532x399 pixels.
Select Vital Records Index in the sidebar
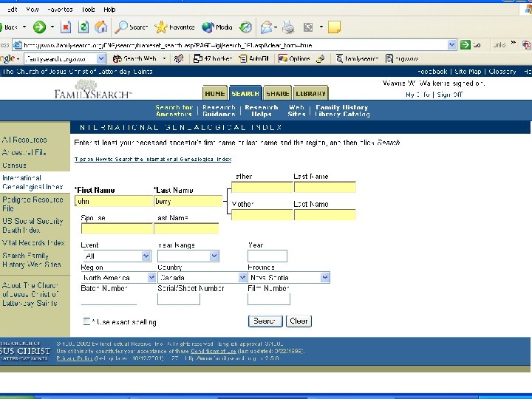coord(33,243)
